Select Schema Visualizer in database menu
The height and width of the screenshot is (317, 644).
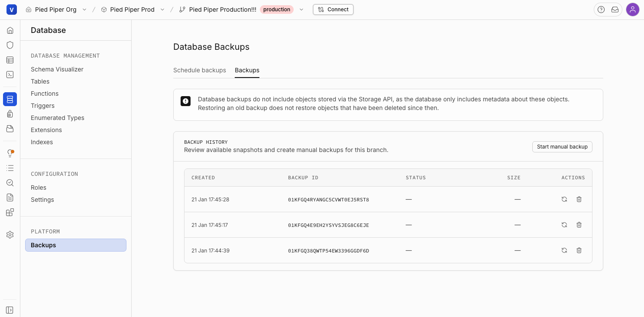pyautogui.click(x=57, y=69)
